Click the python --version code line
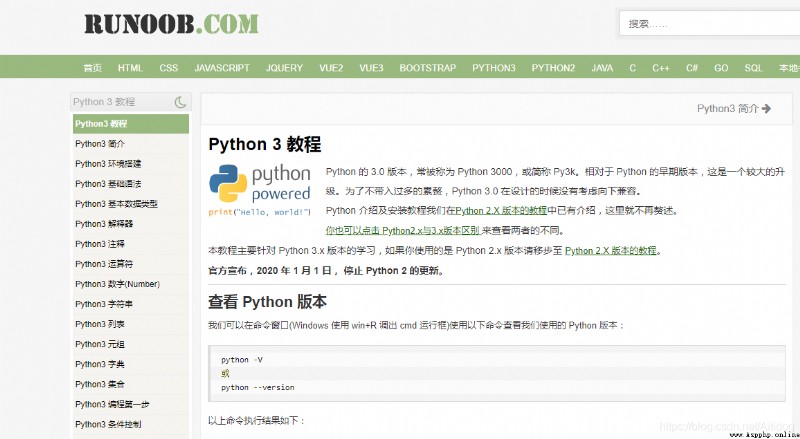Screen dimensions: 800x439 click(258, 387)
